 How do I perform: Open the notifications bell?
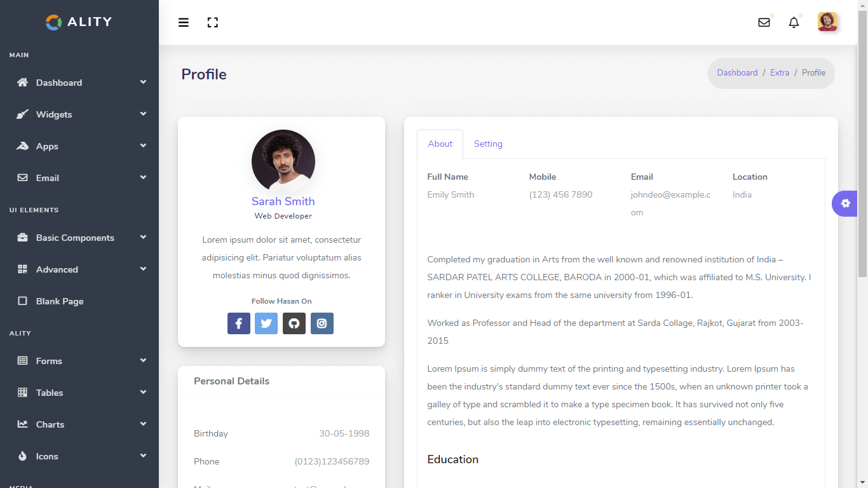coord(794,23)
